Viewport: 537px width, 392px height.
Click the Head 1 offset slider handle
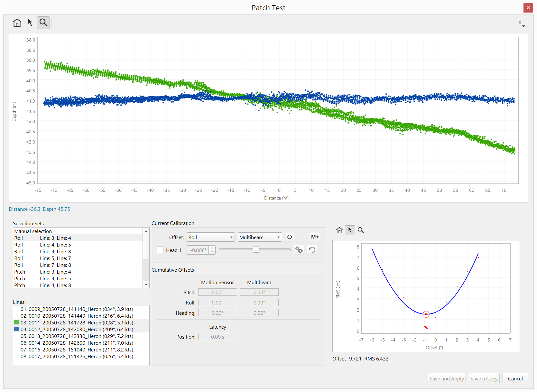(256, 250)
